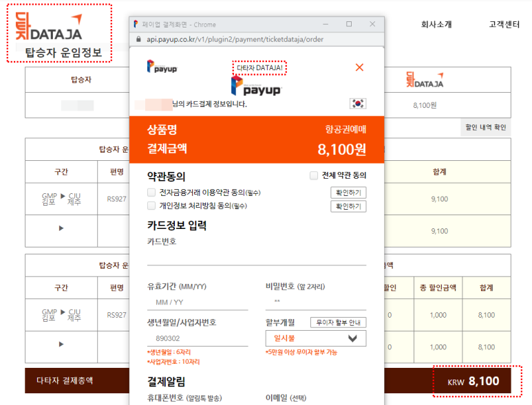
Task: Click the 8,100원 fare under the DATAJA logo
Action: (425, 105)
